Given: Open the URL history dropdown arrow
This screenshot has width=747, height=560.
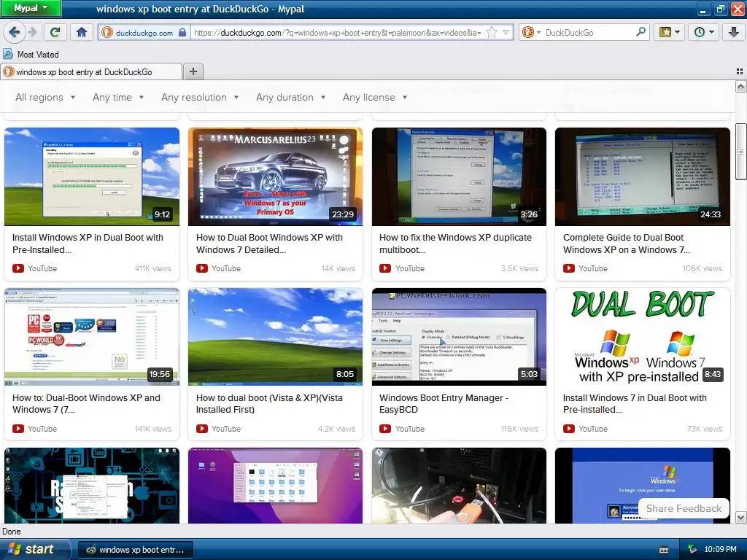Looking at the screenshot, I should click(506, 32).
